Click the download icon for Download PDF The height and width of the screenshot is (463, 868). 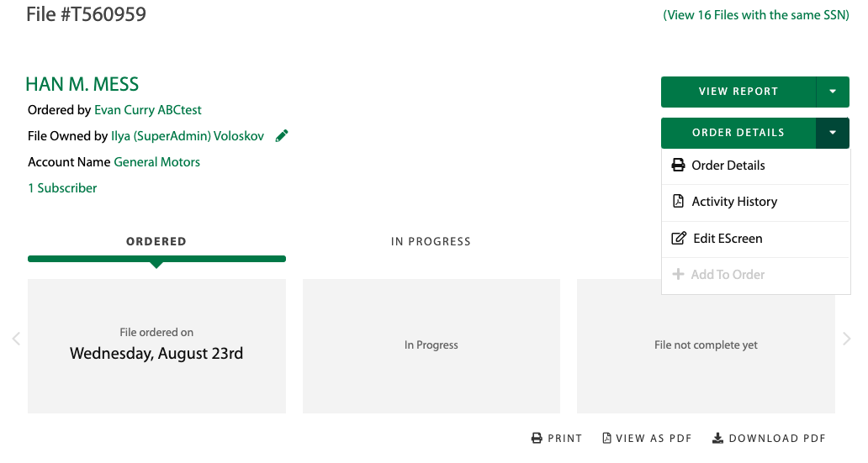(717, 439)
